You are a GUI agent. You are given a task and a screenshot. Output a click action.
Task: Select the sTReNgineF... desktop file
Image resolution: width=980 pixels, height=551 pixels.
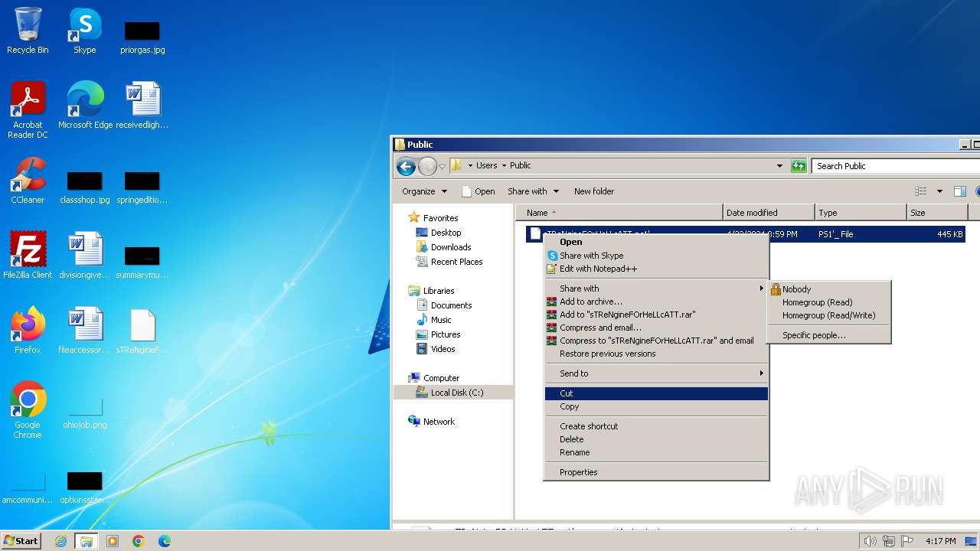coord(142,331)
